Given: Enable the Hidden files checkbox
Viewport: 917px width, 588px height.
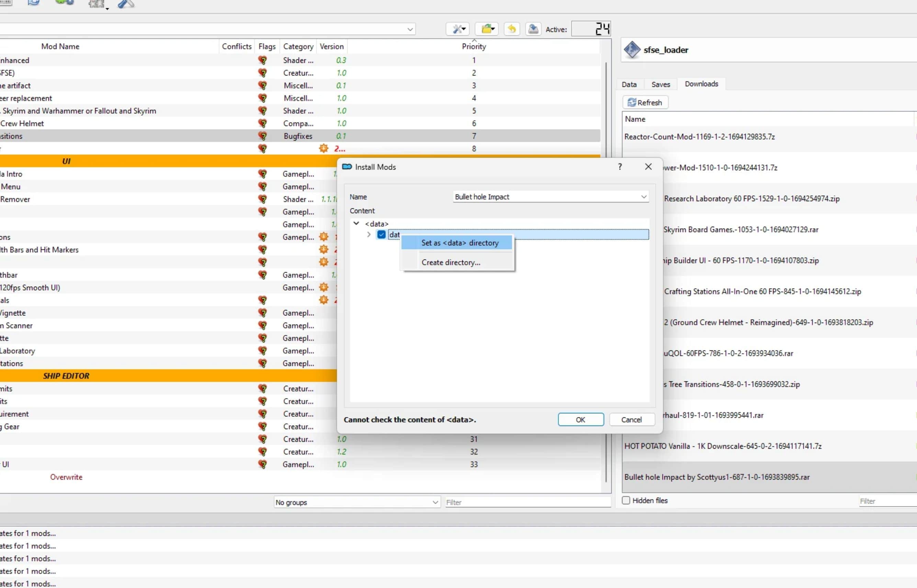Looking at the screenshot, I should click(x=626, y=500).
